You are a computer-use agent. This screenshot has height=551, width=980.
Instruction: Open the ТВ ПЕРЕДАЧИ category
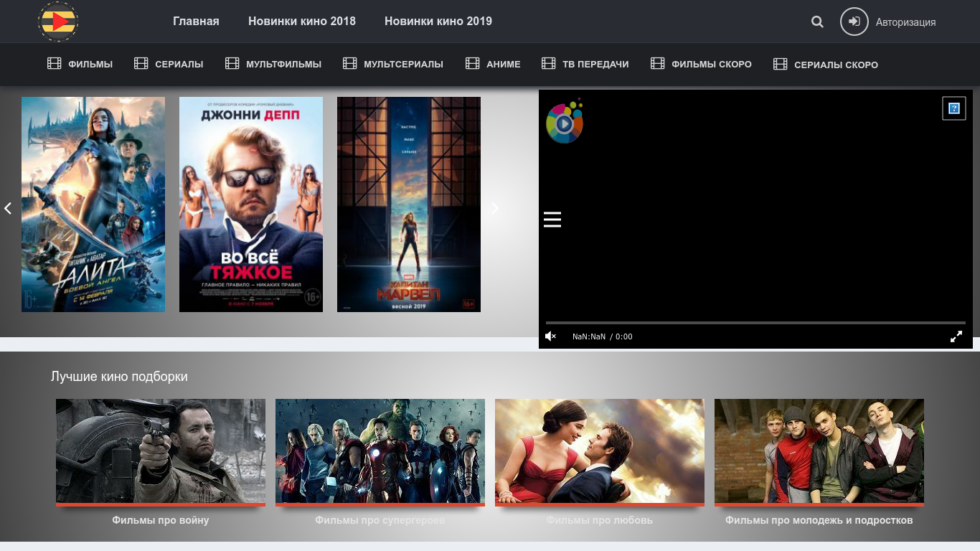tap(595, 64)
